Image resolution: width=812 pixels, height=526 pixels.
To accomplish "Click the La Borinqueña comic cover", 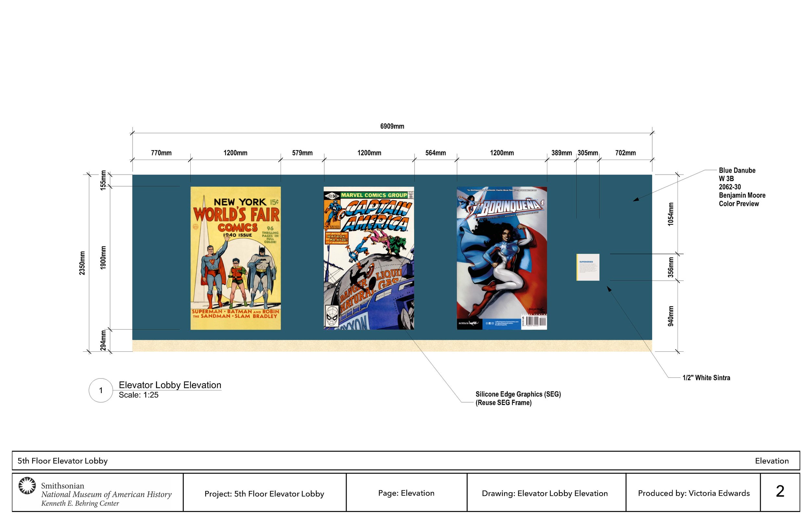I will click(501, 258).
